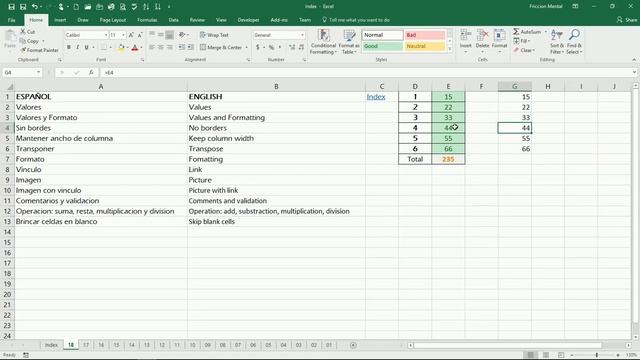Expand the Fill dropdown in Editing group
Screen dimensions: 640x360
[529, 41]
